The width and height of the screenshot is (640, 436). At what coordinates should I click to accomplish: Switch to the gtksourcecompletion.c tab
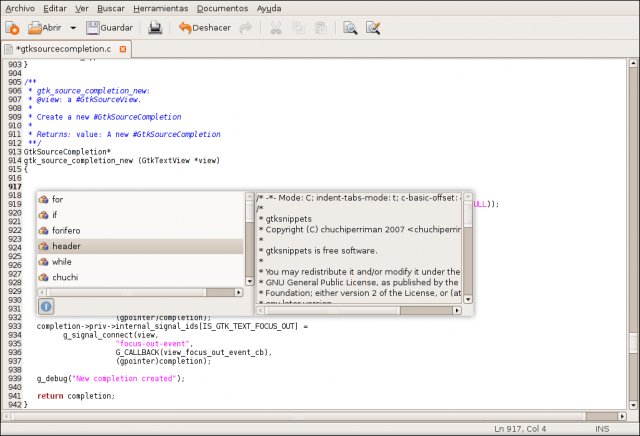tap(62, 49)
